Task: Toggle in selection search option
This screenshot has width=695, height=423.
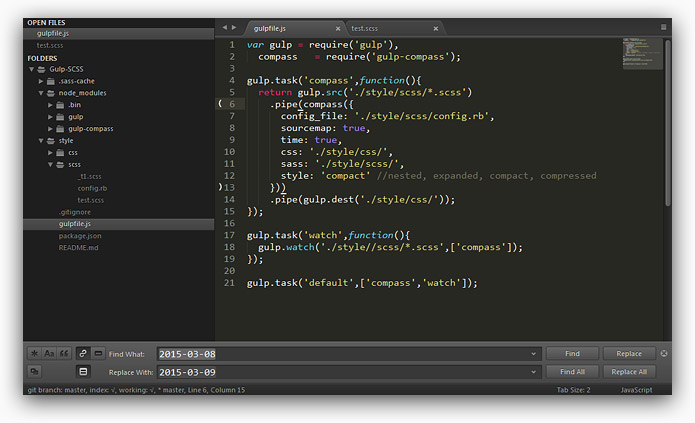Action: pyautogui.click(x=98, y=353)
